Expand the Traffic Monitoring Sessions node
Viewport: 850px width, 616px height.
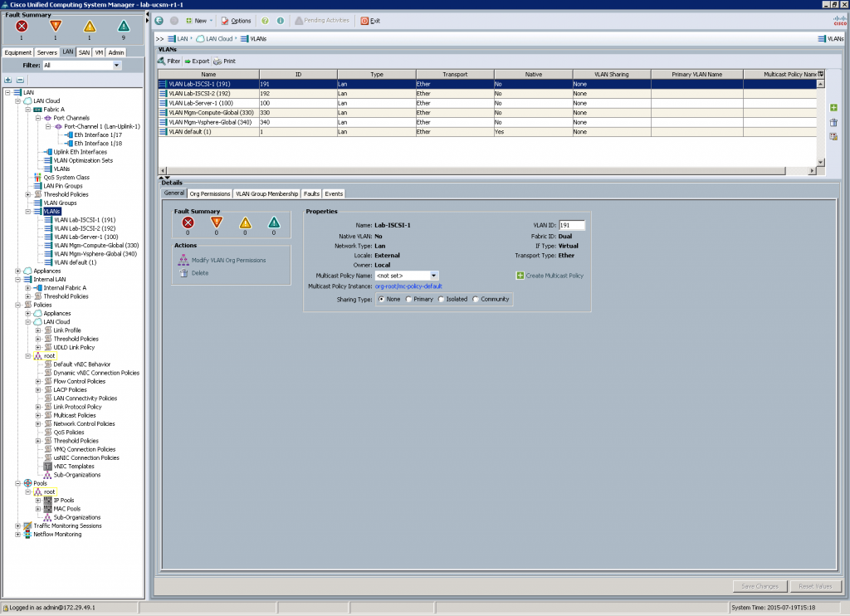[x=18, y=526]
